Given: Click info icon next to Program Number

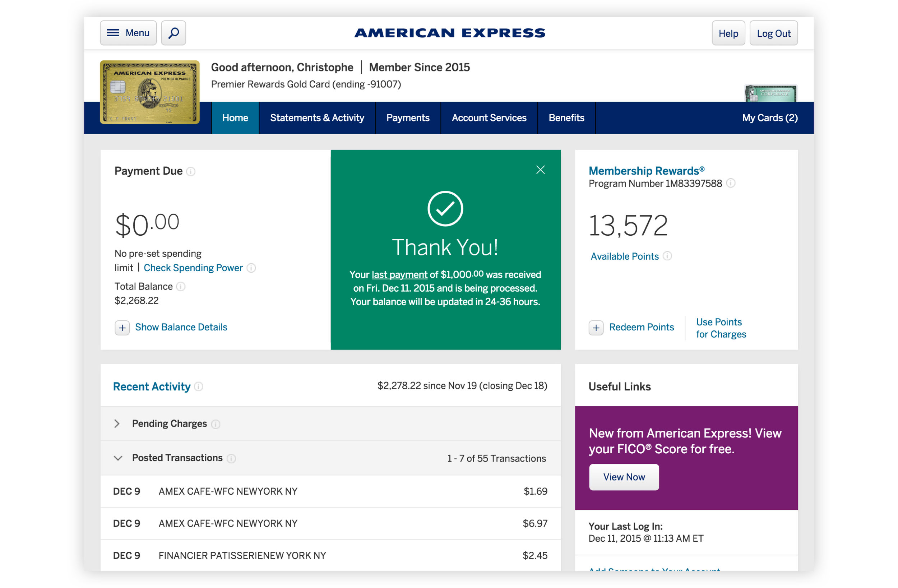Looking at the screenshot, I should (731, 184).
